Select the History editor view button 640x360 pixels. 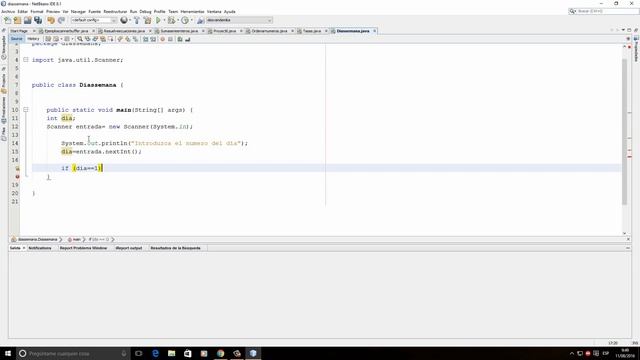[x=33, y=39]
